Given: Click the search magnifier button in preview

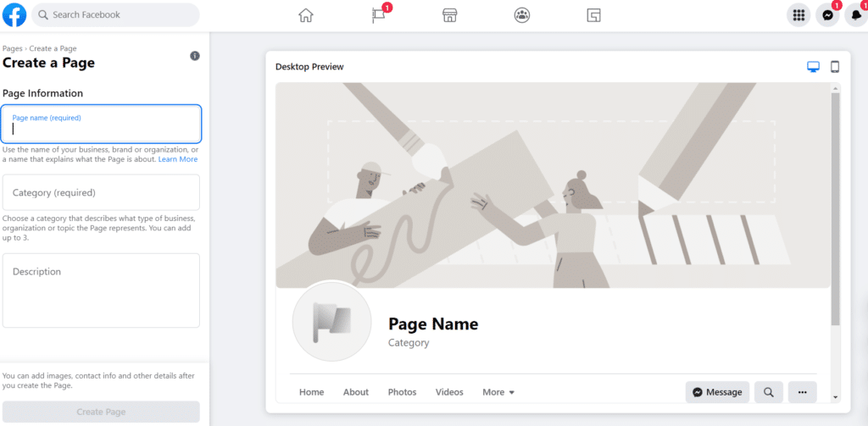Looking at the screenshot, I should point(768,391).
